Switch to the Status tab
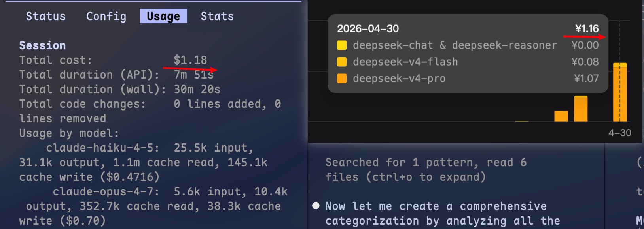 46,16
